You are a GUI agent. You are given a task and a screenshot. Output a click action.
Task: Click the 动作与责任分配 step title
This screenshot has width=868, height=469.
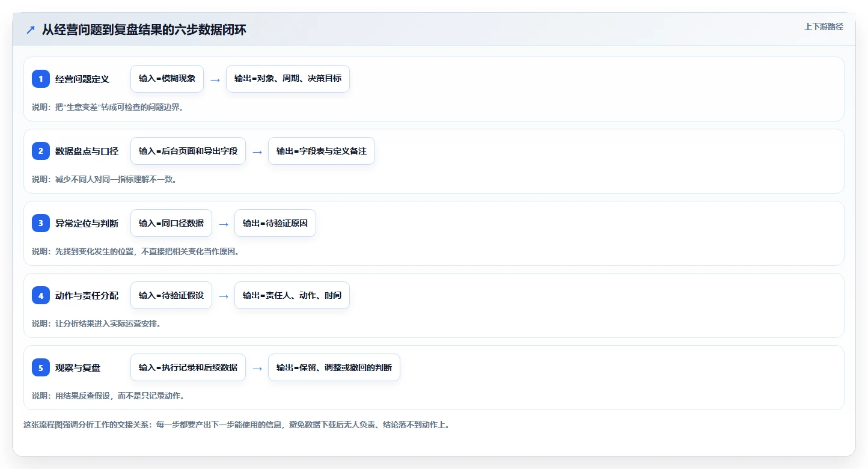[x=87, y=295]
